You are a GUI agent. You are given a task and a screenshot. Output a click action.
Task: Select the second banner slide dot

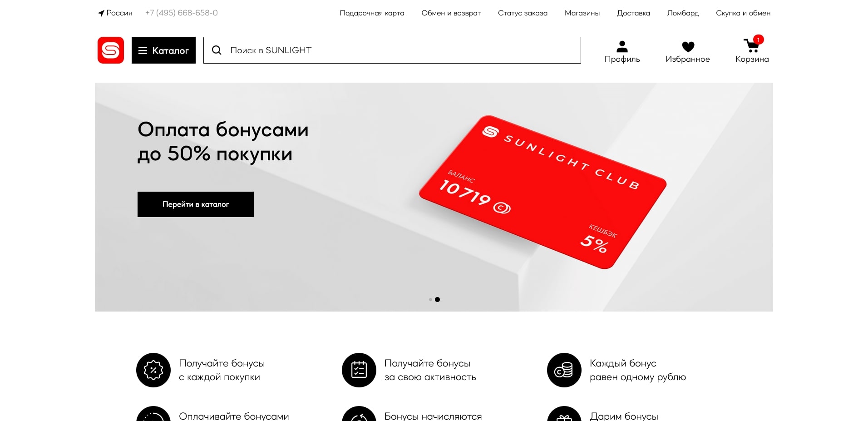pos(437,299)
